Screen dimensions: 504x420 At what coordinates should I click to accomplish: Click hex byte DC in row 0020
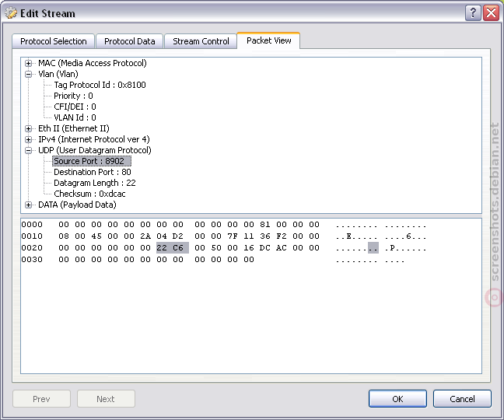pyautogui.click(x=265, y=248)
